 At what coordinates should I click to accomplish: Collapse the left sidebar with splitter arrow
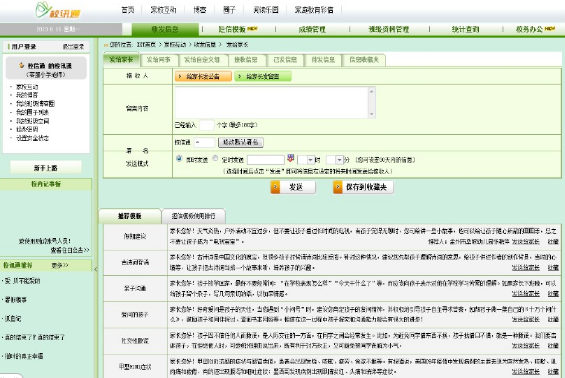pos(95,269)
